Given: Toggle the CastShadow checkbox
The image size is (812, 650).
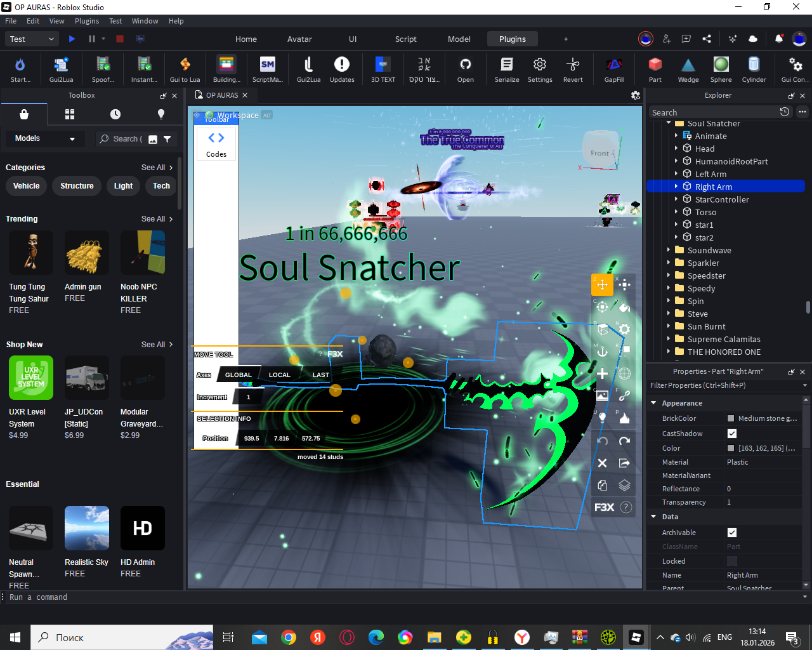Looking at the screenshot, I should (x=732, y=434).
